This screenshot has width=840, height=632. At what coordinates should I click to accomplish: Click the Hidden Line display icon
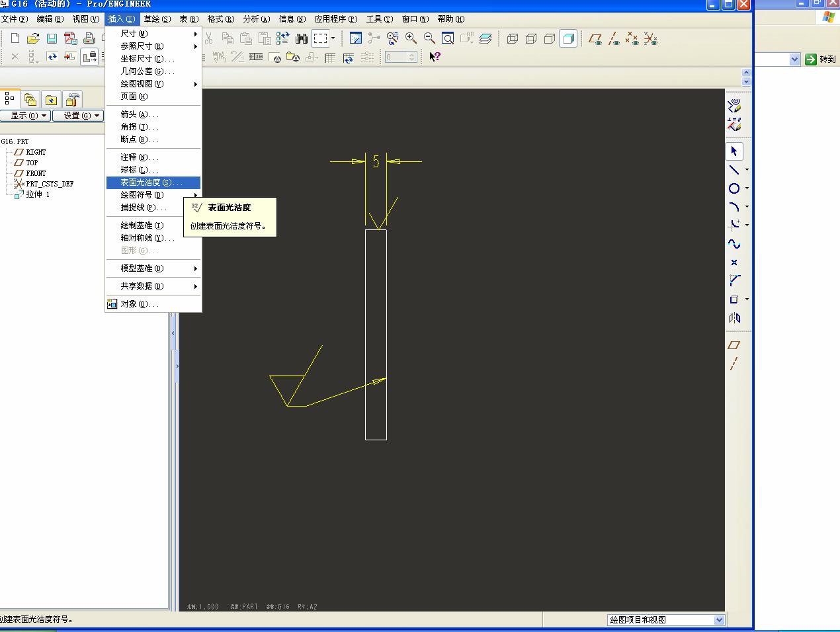pyautogui.click(x=530, y=38)
